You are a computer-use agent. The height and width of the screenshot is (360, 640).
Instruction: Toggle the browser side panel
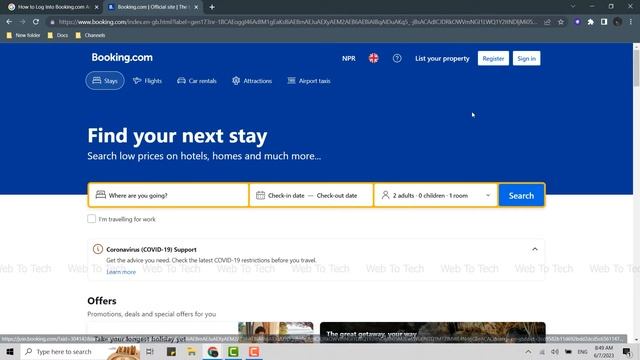[604, 22]
